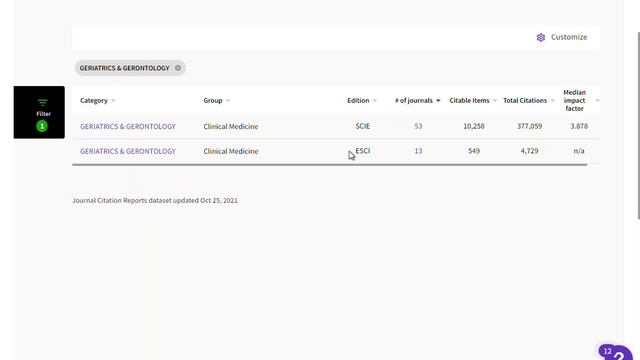Click the dataset updated Oct 25, 2021 note
The image size is (640, 360).
click(x=155, y=200)
